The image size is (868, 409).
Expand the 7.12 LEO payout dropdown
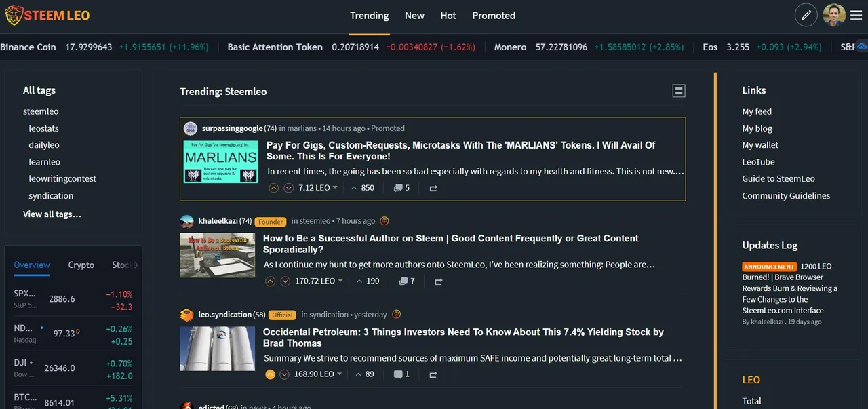[x=335, y=188]
